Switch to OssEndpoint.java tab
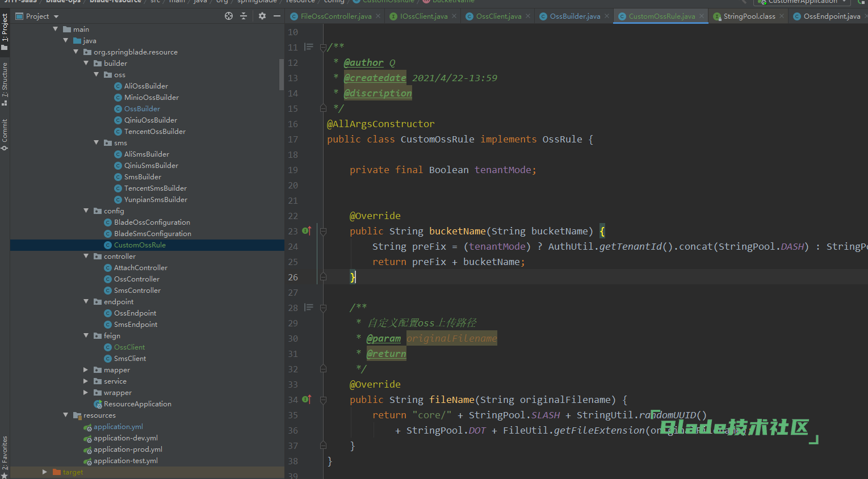This screenshot has width=868, height=479. 832,16
